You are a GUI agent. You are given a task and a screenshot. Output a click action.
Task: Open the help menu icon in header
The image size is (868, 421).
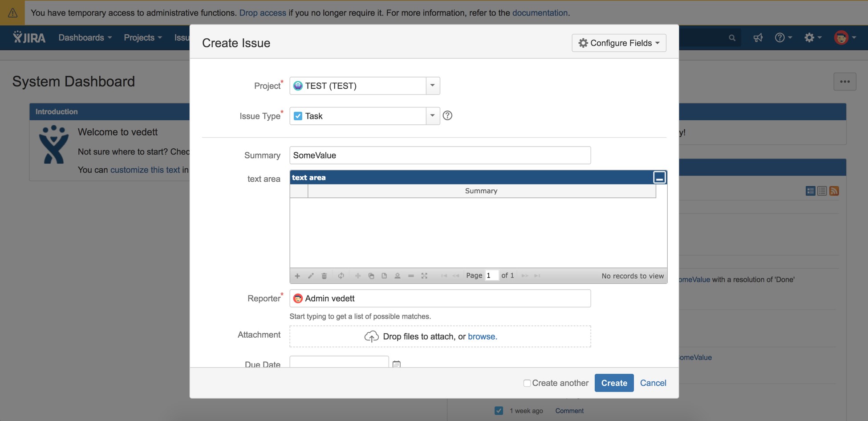tap(783, 38)
